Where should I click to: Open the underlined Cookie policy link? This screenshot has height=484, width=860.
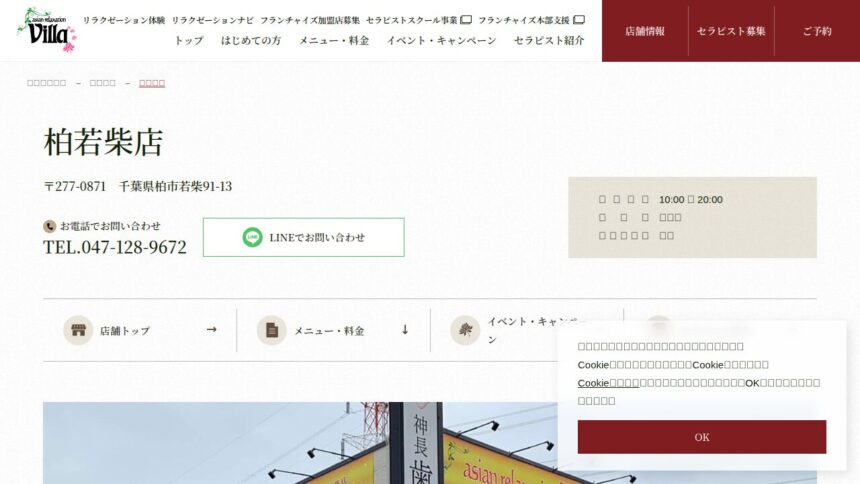tap(608, 383)
